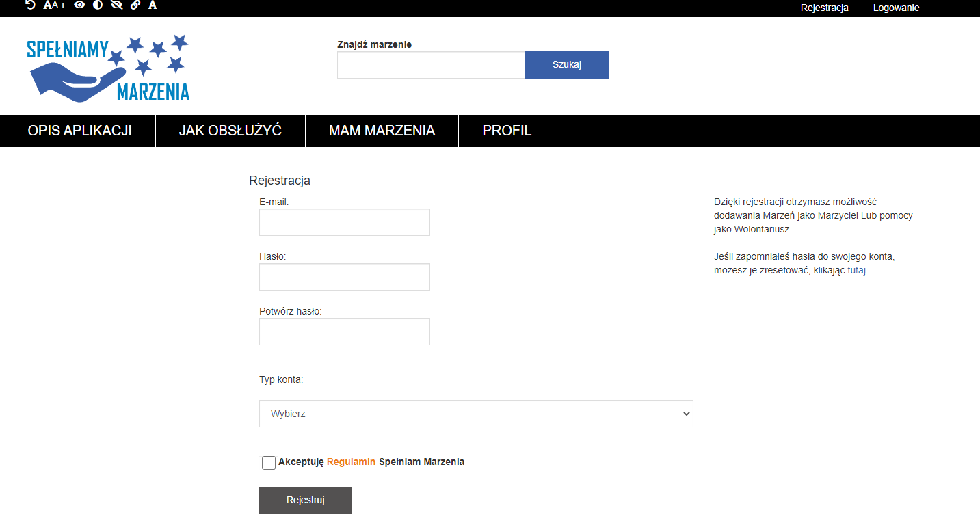Image resolution: width=980 pixels, height=521 pixels.
Task: Click the reset accessibility settings undo icon
Action: 30,5
